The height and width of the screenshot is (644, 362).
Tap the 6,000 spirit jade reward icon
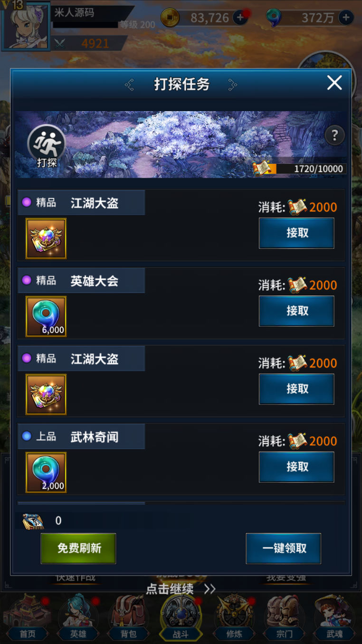point(46,316)
